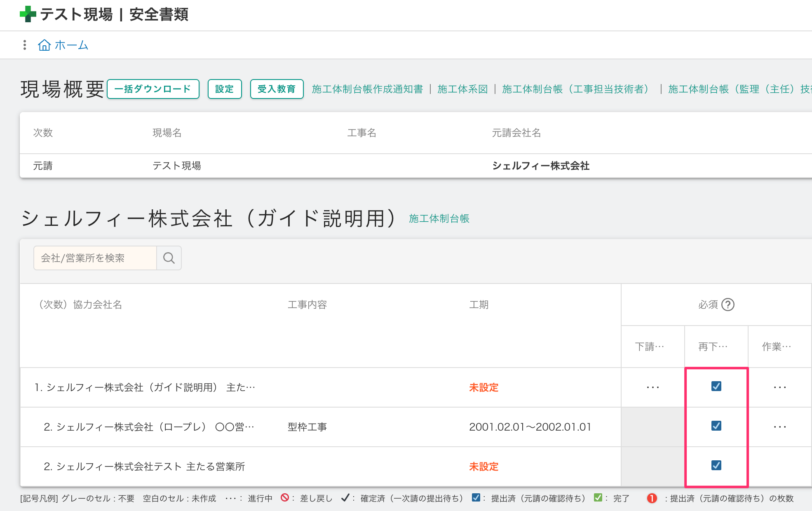Image resolution: width=812 pixels, height=511 pixels.
Task: Click the 再下 checkbox in the first company row
Action: click(716, 386)
